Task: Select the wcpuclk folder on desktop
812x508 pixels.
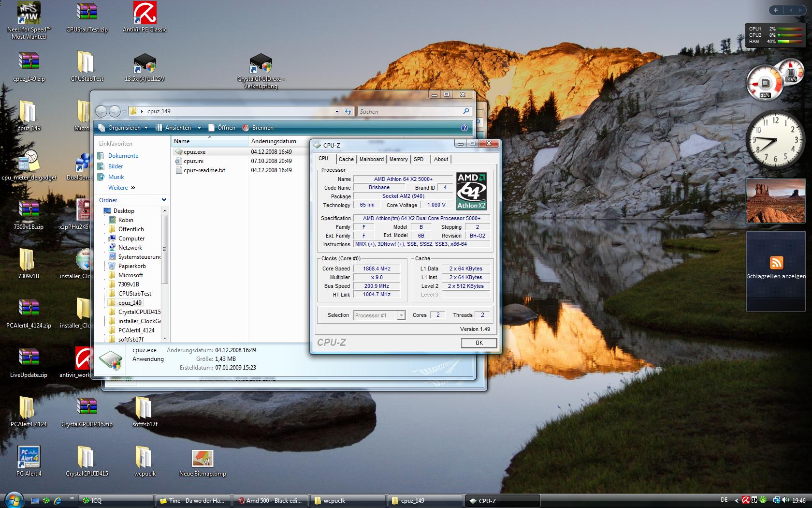Action: point(145,461)
